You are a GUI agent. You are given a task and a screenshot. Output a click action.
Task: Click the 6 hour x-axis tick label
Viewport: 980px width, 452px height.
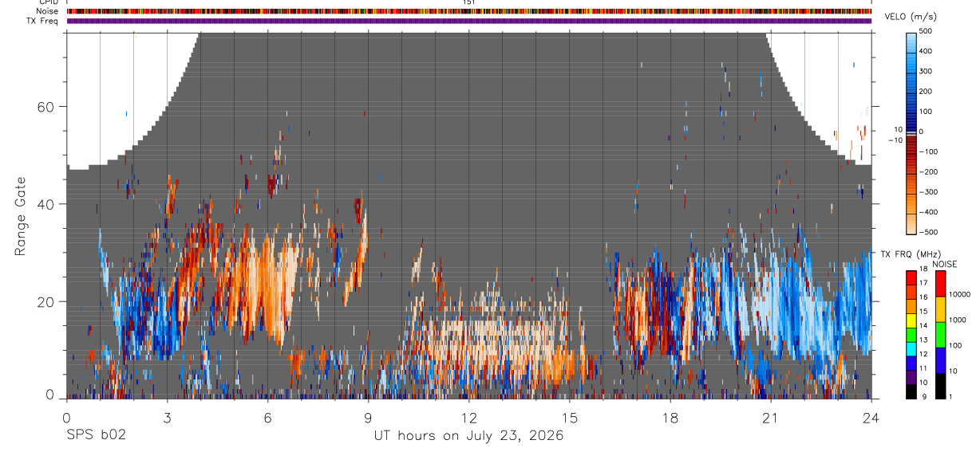pyautogui.click(x=267, y=418)
